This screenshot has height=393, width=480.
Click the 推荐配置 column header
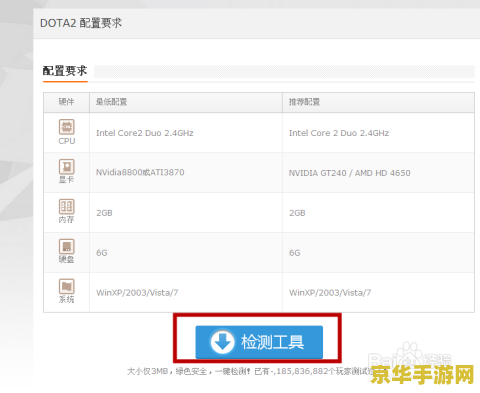(378, 102)
